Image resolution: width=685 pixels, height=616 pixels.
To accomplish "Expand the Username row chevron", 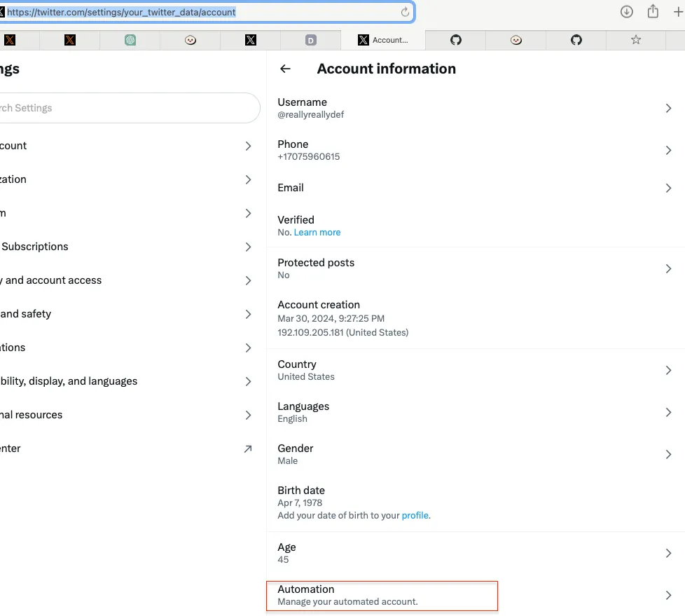I will [667, 108].
